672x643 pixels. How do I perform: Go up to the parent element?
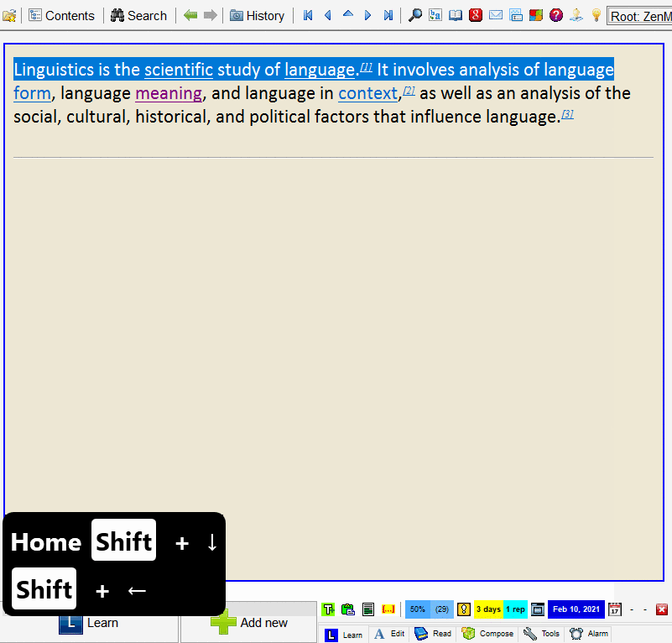[348, 15]
